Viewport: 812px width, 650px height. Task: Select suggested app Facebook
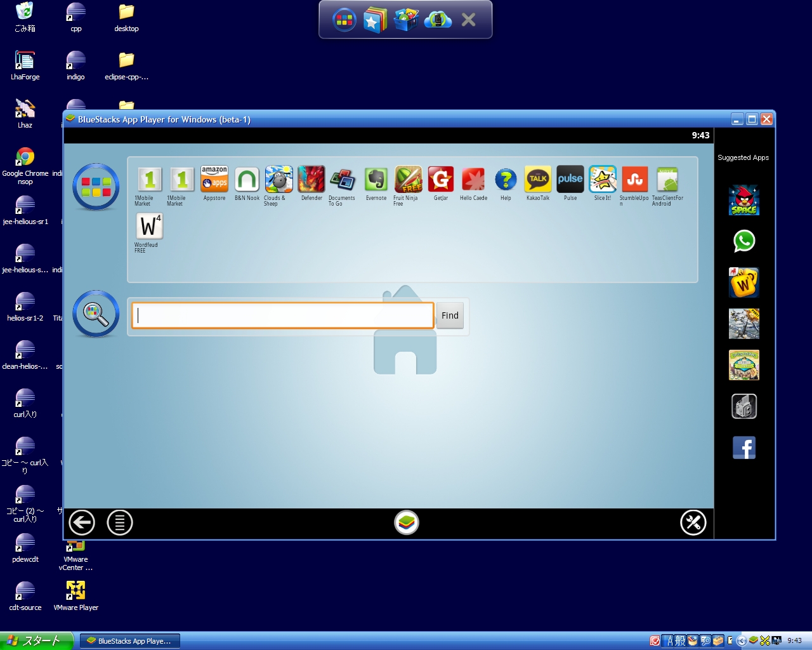pos(743,448)
